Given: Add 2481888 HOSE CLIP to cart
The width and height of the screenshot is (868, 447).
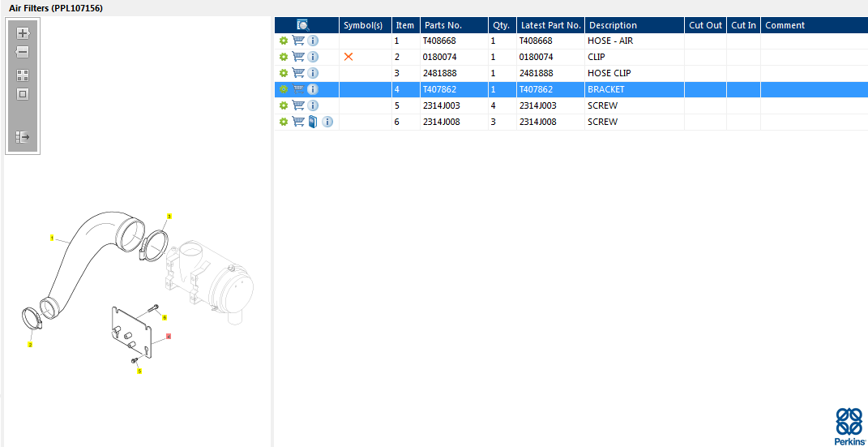Looking at the screenshot, I should [298, 72].
